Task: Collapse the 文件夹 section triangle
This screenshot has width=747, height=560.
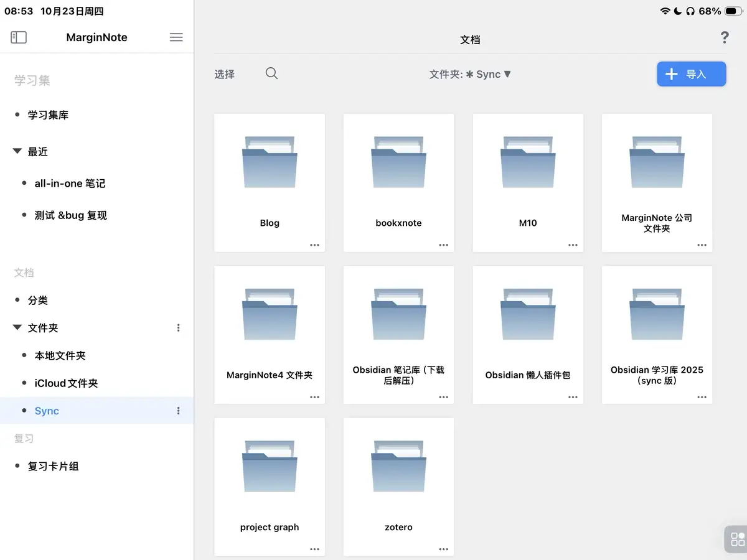Action: tap(17, 327)
